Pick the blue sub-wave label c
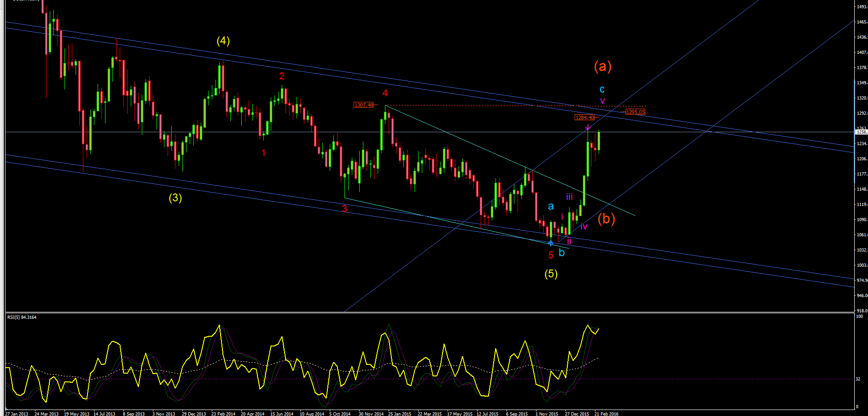 pos(602,89)
